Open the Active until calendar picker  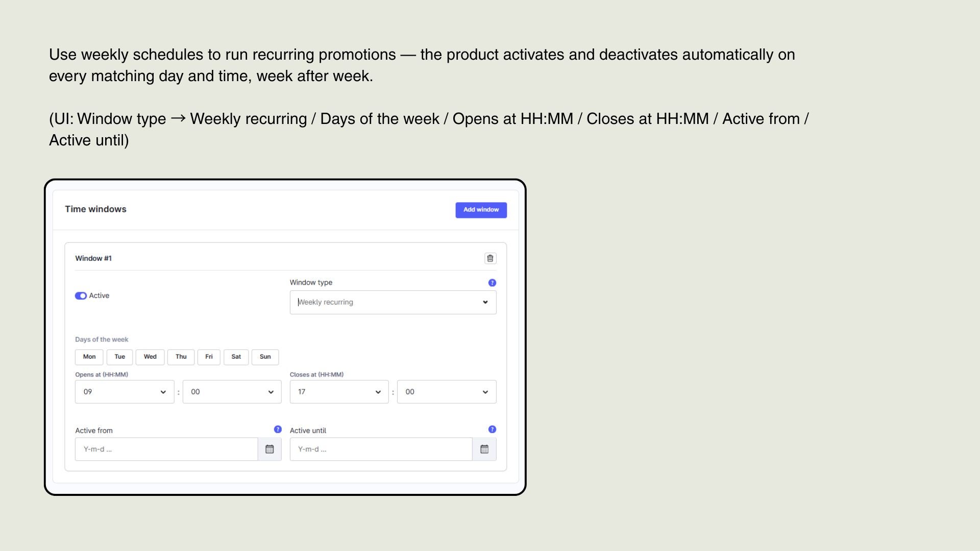(484, 449)
